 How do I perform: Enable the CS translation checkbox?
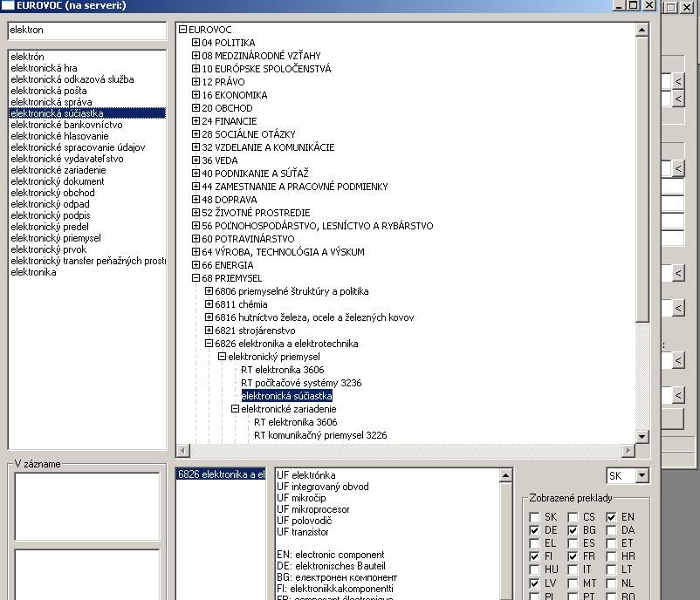(573, 517)
